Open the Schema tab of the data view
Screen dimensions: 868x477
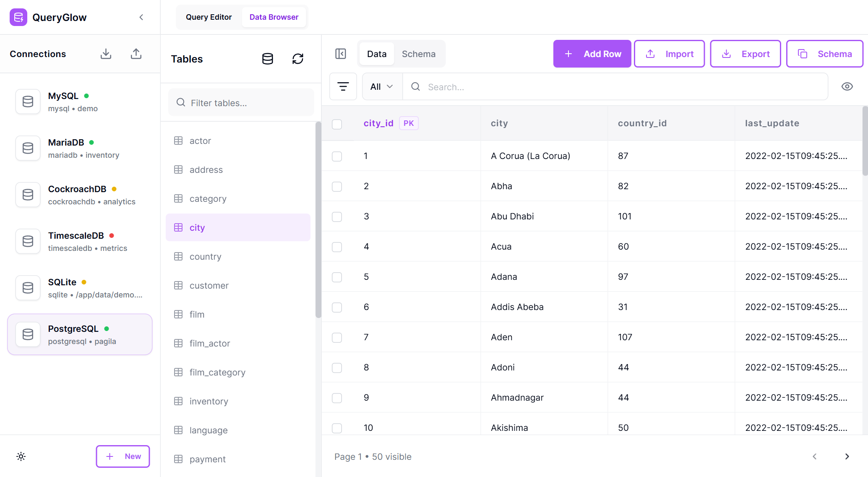(418, 54)
